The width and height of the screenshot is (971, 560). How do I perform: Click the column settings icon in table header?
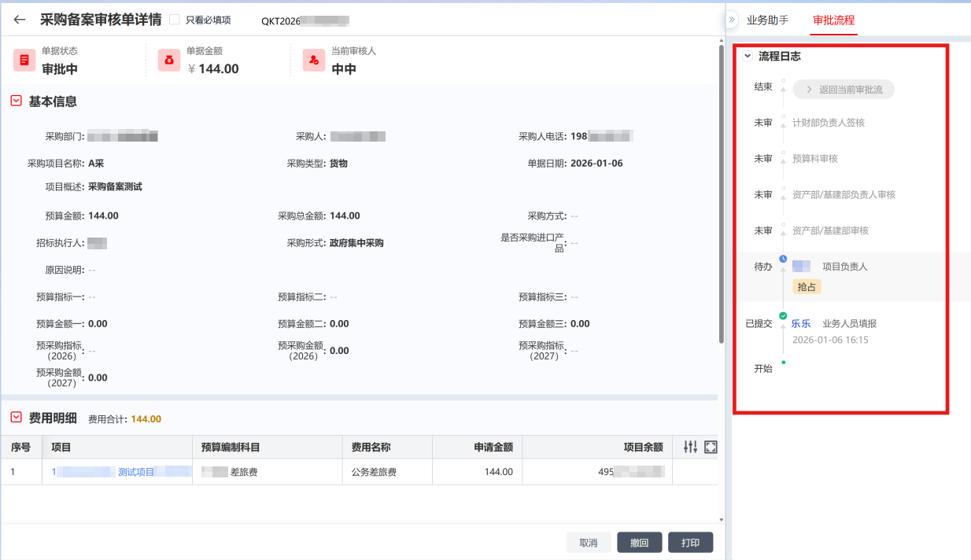click(690, 447)
